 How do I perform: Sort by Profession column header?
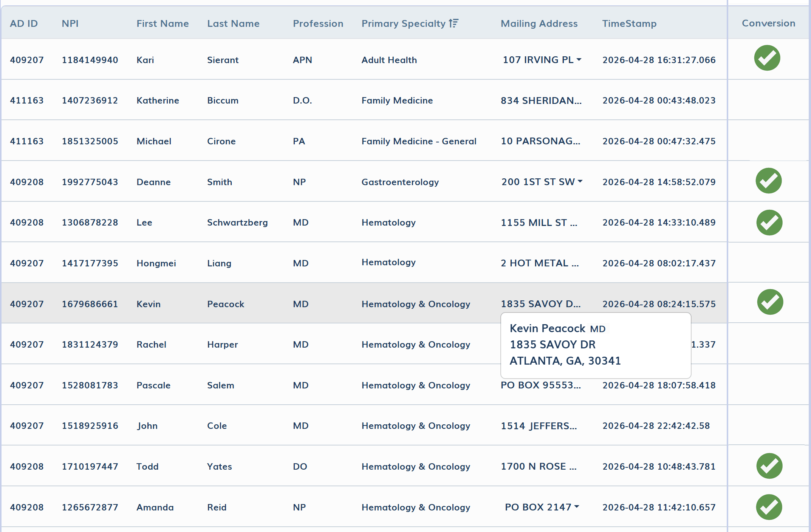[318, 23]
